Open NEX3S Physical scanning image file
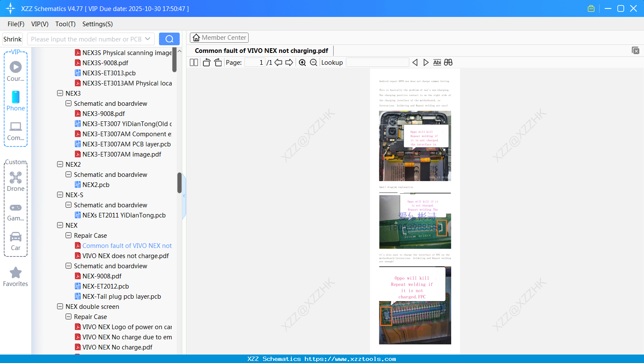Screen dimensions: 644x363 127,52
